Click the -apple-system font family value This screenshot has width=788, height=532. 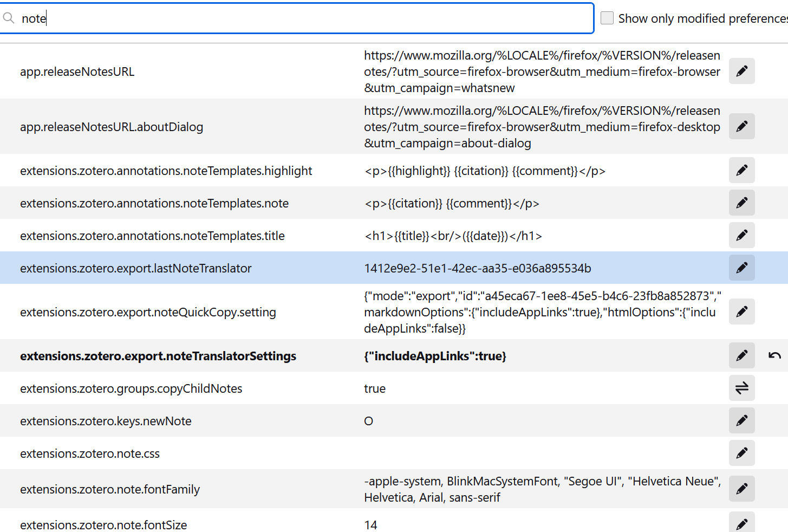click(x=542, y=489)
